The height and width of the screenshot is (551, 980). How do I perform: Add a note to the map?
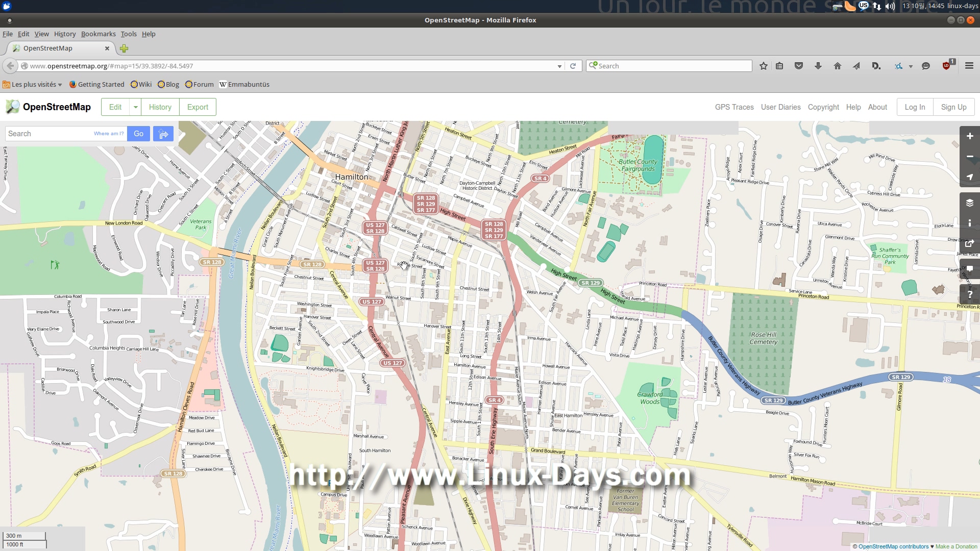tap(970, 269)
